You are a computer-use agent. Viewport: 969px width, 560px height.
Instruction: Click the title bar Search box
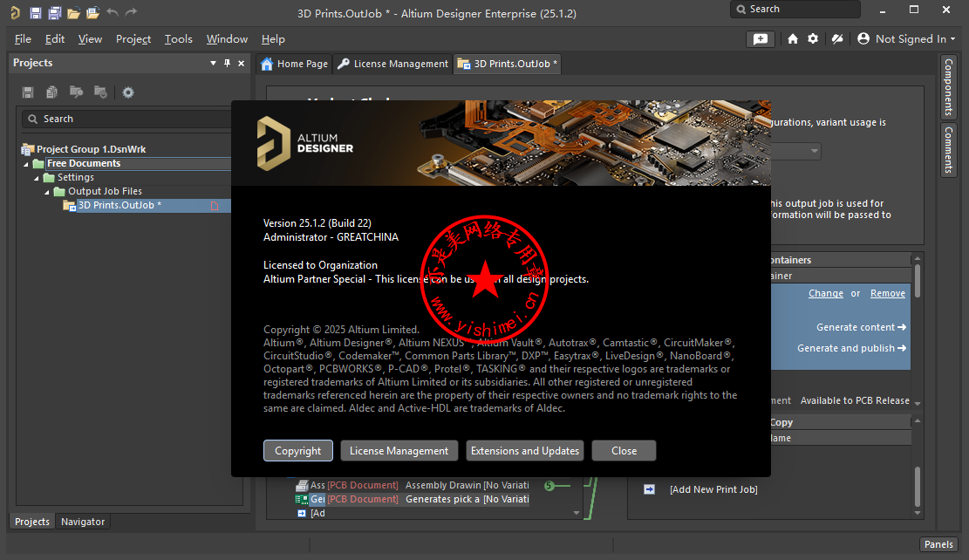pos(795,10)
